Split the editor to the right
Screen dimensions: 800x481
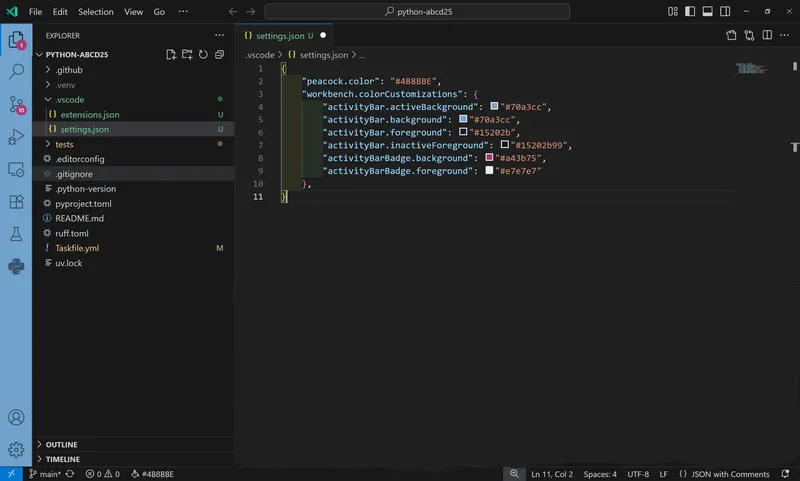767,35
